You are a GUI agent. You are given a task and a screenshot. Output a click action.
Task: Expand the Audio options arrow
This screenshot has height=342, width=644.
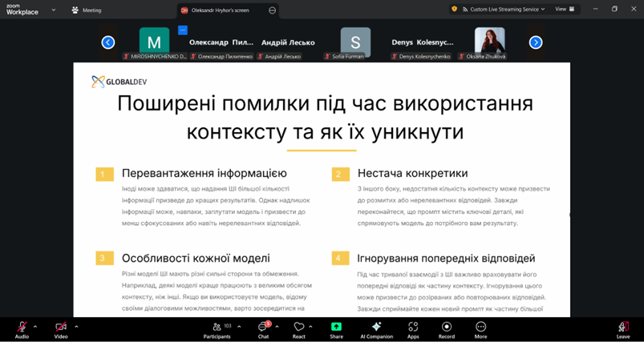click(35, 326)
